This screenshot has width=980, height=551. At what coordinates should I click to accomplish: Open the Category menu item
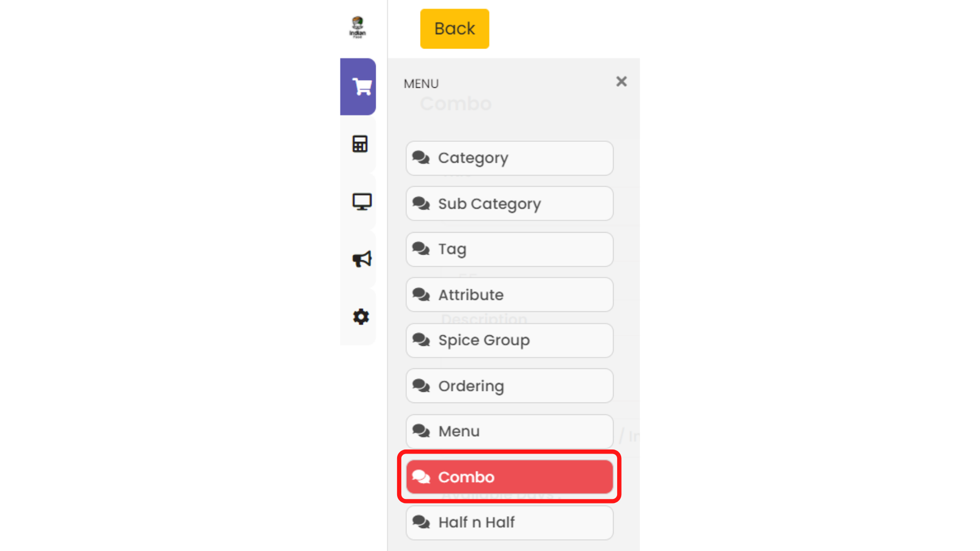point(509,158)
